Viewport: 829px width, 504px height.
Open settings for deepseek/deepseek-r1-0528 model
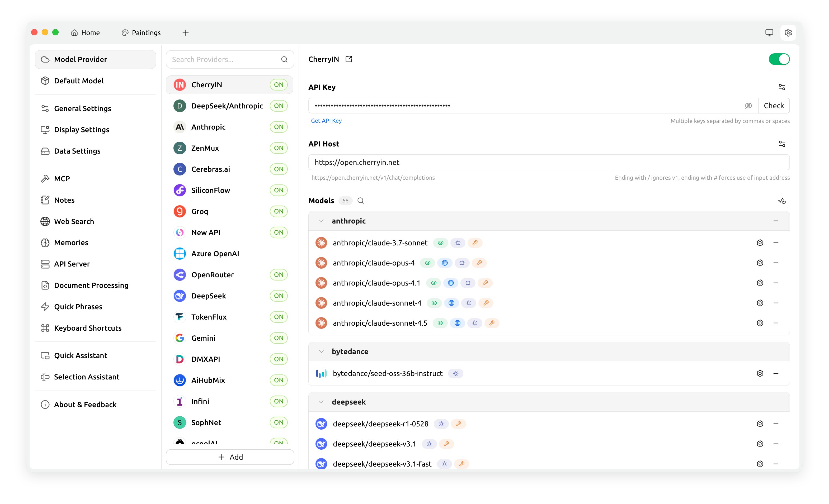[x=760, y=424]
